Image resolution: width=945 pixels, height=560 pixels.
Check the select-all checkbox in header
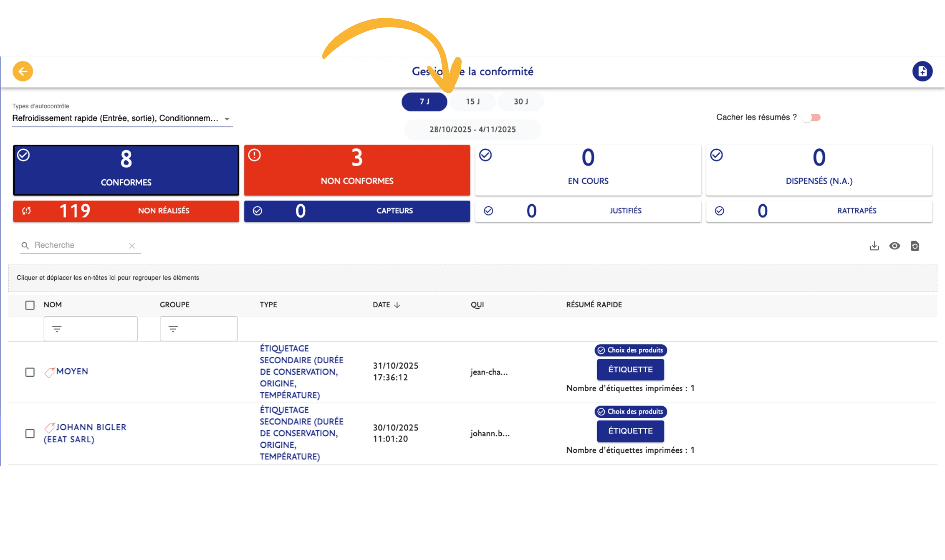click(x=30, y=305)
